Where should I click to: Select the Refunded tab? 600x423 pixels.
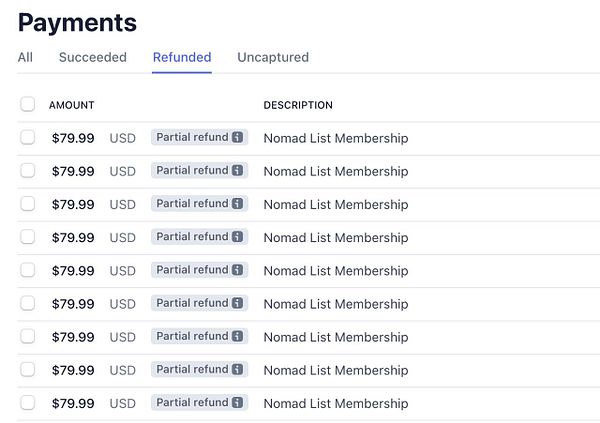coord(182,57)
